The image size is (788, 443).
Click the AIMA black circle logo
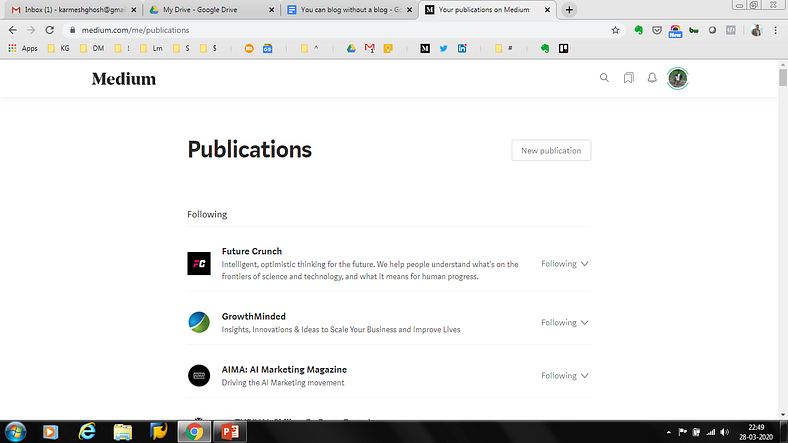[199, 376]
